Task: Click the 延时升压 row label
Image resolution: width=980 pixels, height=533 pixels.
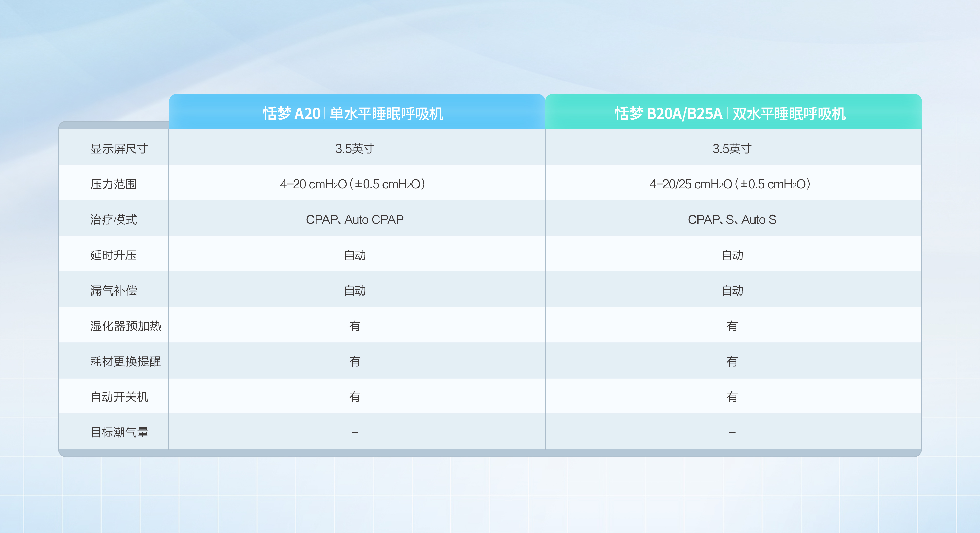Action: point(113,255)
